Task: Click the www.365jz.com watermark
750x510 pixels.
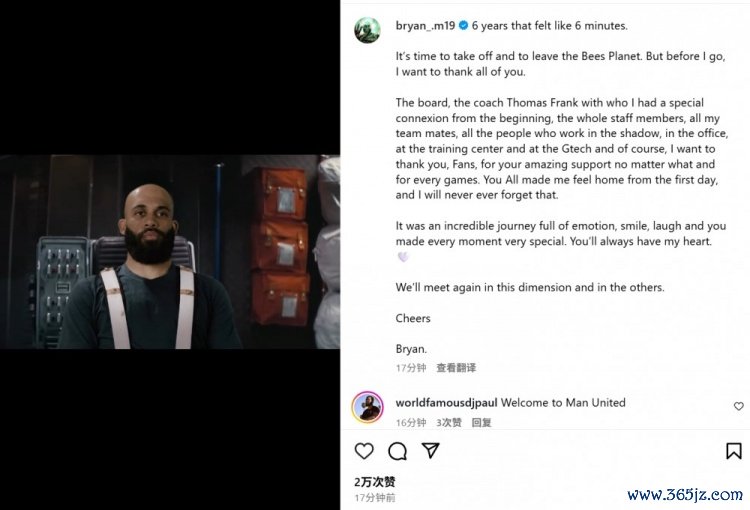Action: click(685, 495)
